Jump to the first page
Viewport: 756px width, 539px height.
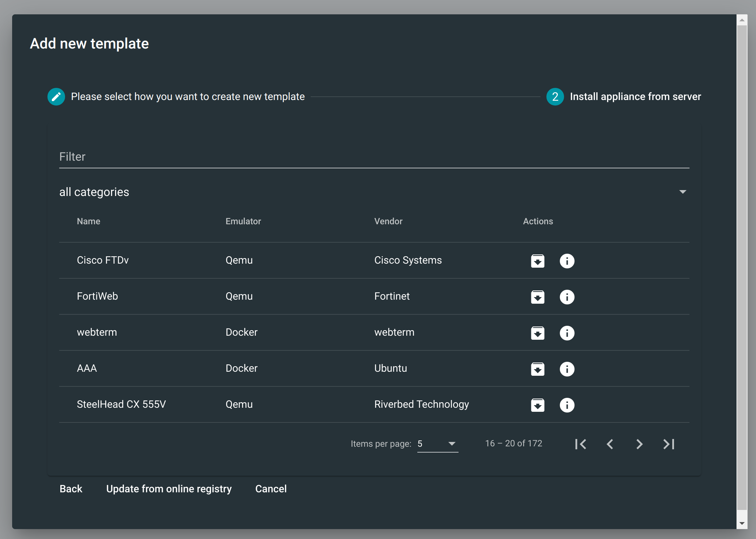[580, 444]
